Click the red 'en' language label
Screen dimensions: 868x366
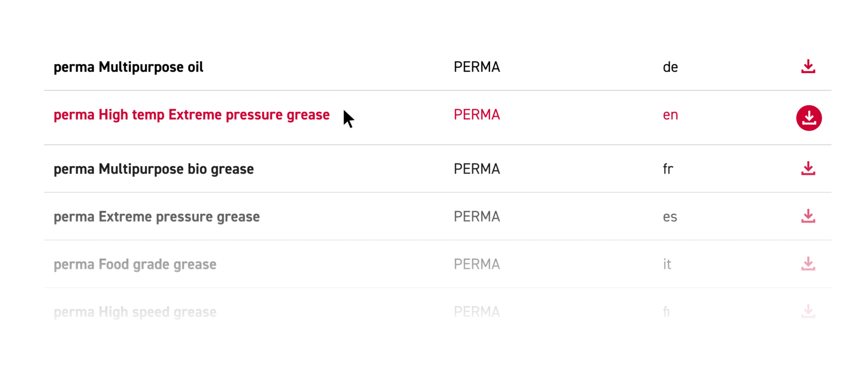670,115
